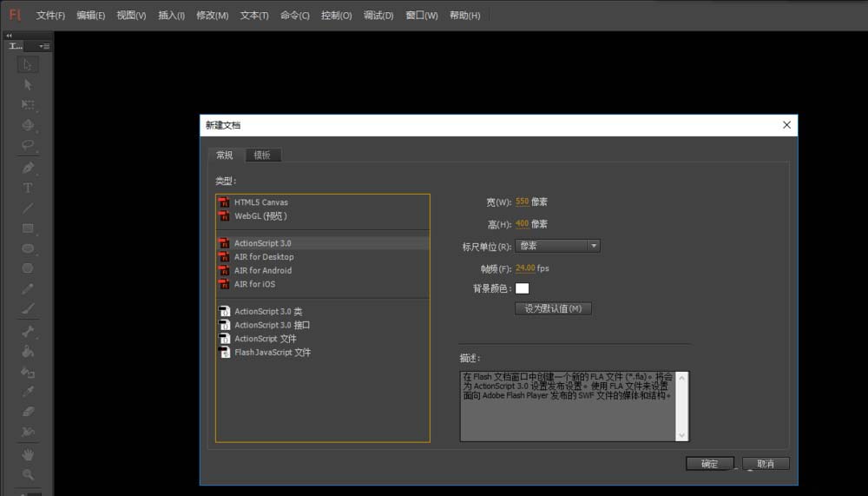Select ActionScript 文件 entry
The height and width of the screenshot is (496, 868).
point(323,339)
